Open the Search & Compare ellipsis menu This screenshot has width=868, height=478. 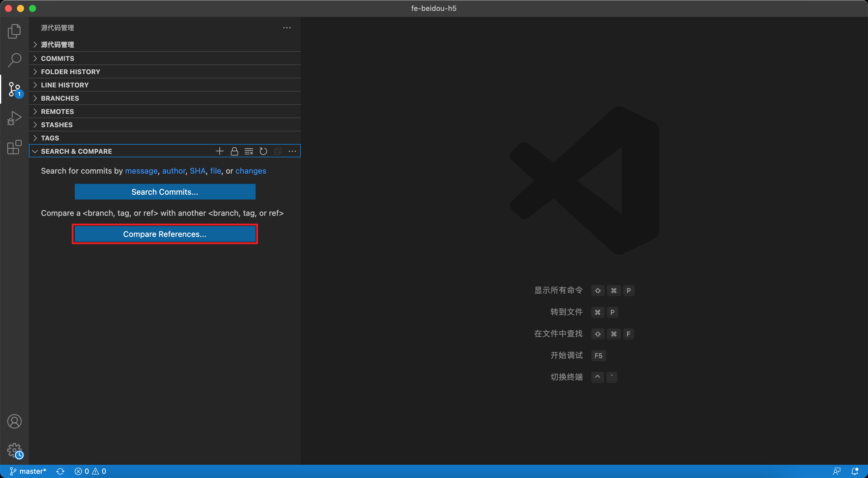tap(292, 151)
